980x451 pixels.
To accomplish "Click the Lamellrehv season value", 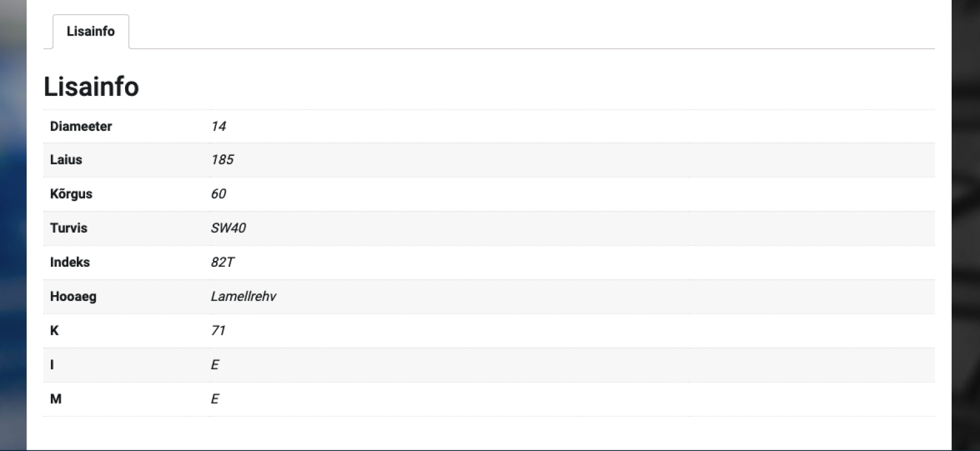I will [x=244, y=296].
